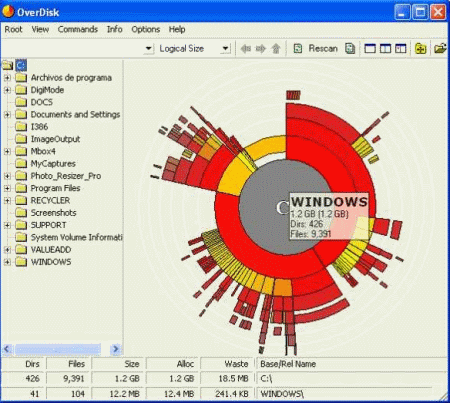Click the copy icon next to Rescan

(x=350, y=49)
